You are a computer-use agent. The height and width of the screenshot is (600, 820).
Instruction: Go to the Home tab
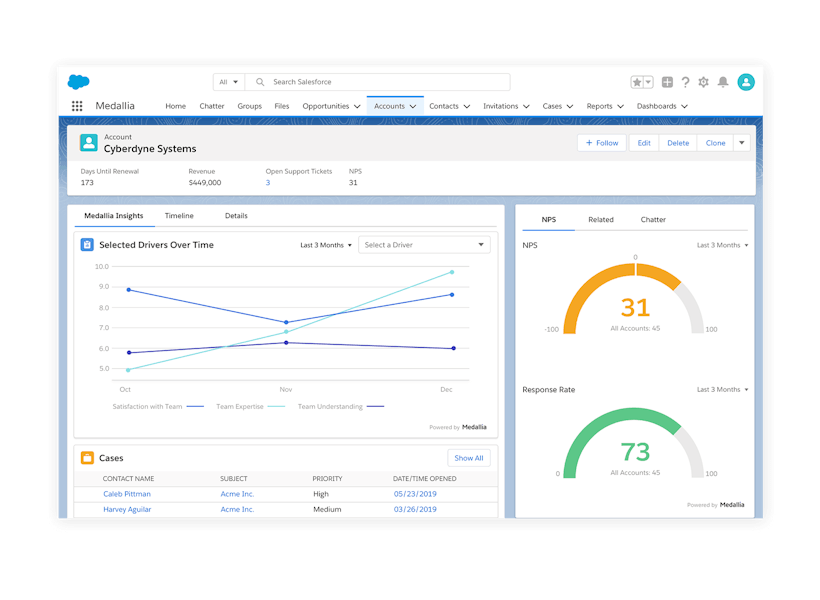click(x=176, y=106)
